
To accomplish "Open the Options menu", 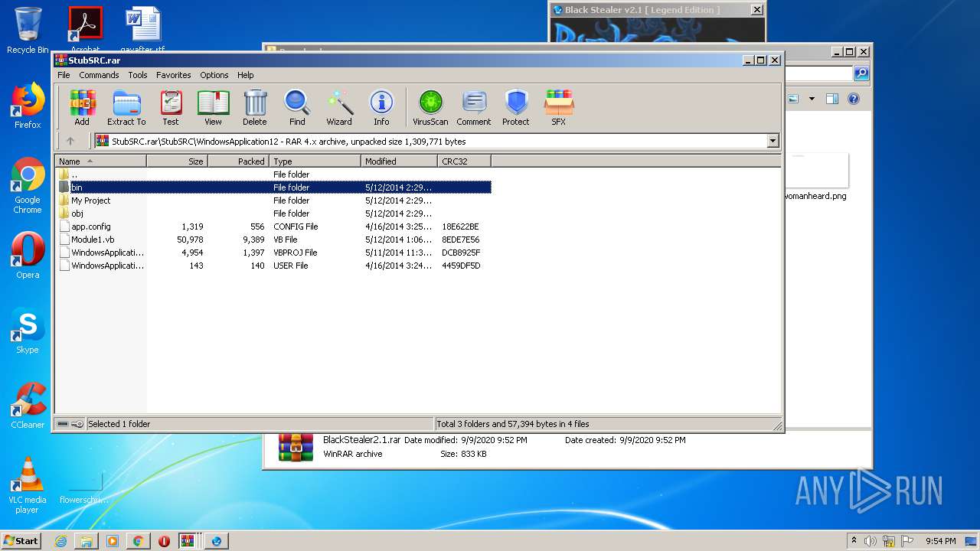I will click(214, 75).
